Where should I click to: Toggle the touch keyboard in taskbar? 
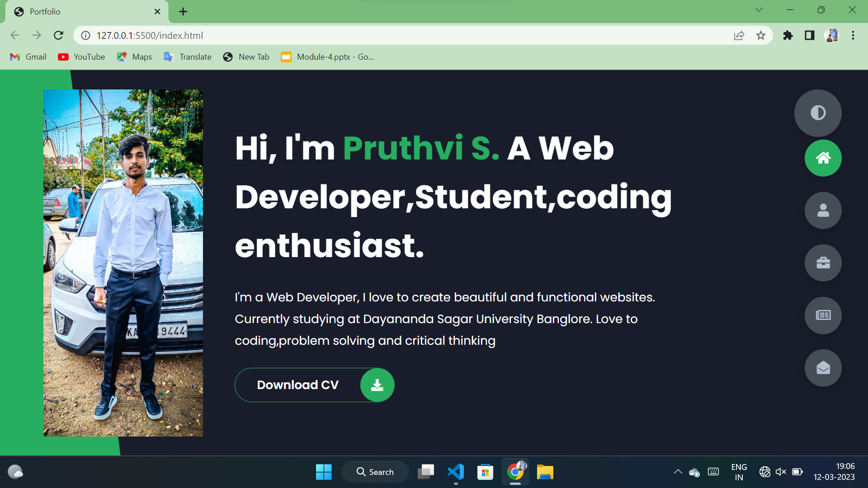(713, 472)
